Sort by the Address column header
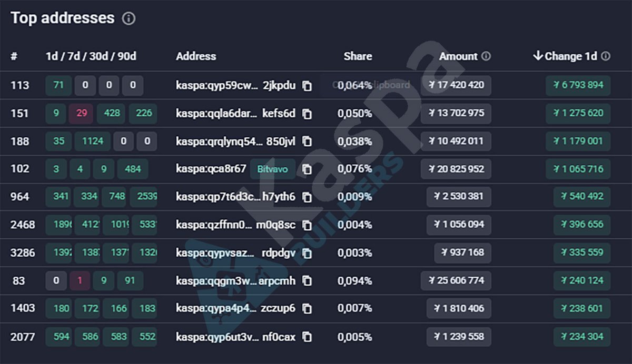The height and width of the screenshot is (364, 632). point(196,56)
